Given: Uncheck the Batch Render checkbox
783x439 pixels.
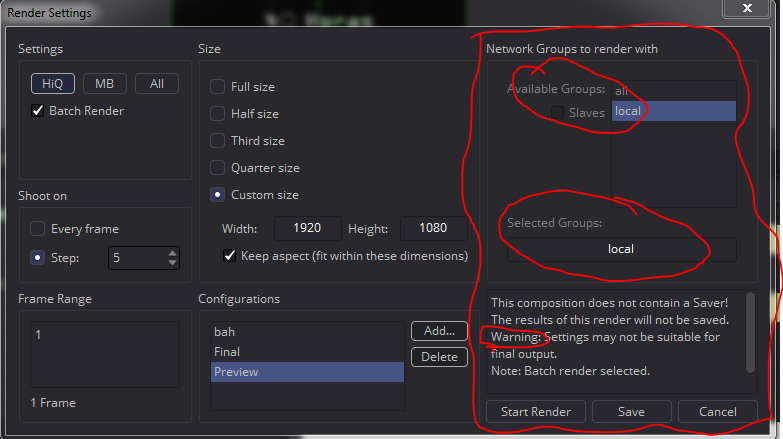Looking at the screenshot, I should (x=37, y=110).
